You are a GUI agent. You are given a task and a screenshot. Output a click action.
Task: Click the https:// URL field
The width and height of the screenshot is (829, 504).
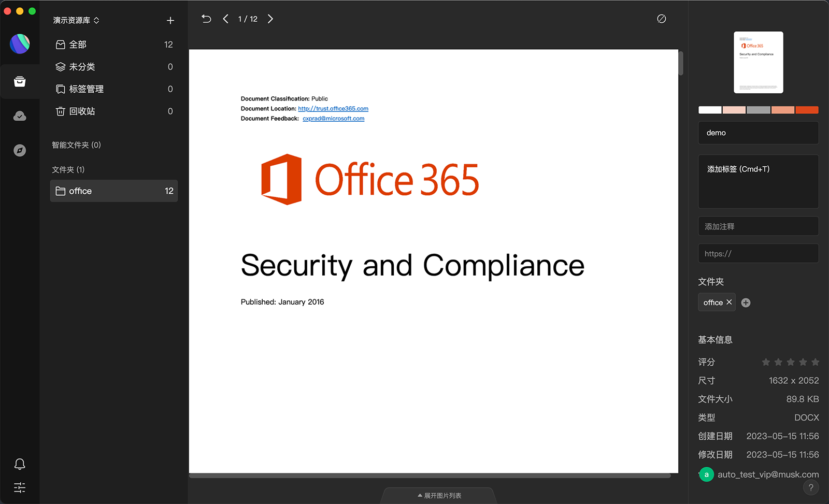pyautogui.click(x=759, y=253)
